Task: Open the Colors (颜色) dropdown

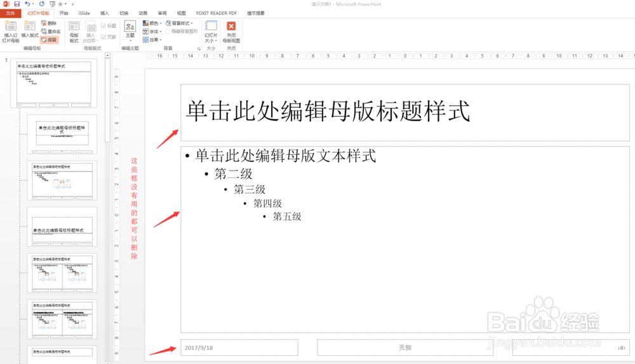Action: point(152,23)
